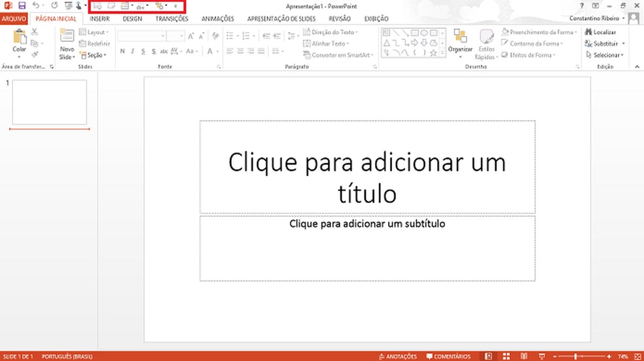Viewport: 644px width, 361px height.
Task: Click the ARQUIVO file button
Action: point(14,19)
